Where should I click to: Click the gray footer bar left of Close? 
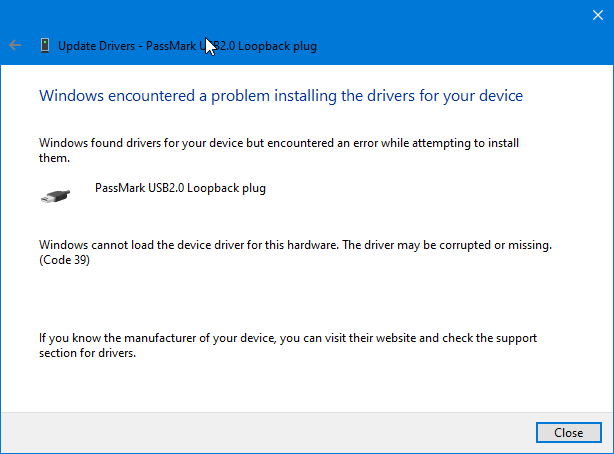click(268, 432)
